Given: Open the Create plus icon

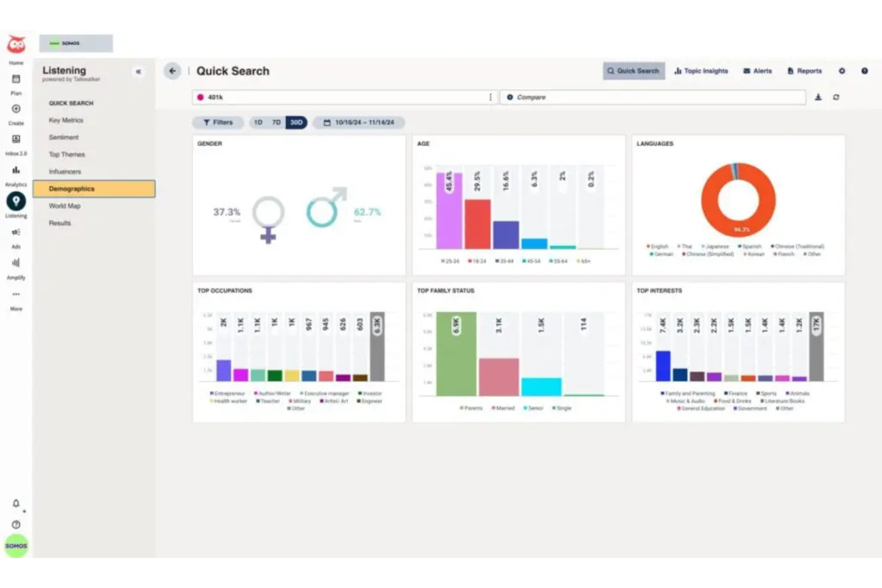Looking at the screenshot, I should click(x=16, y=109).
